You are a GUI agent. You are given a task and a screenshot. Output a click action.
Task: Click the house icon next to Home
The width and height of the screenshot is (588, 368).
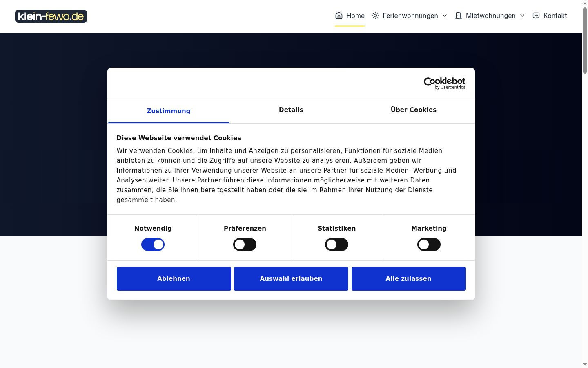pyautogui.click(x=339, y=16)
